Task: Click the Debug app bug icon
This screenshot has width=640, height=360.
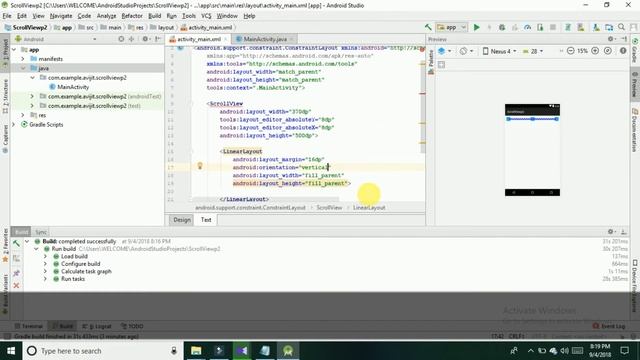Action: pos(502,27)
